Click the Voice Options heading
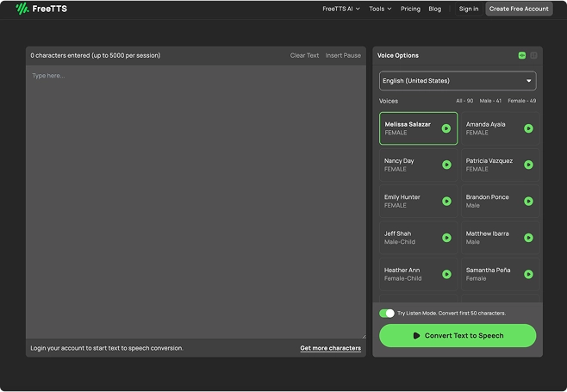Image resolution: width=567 pixels, height=392 pixels. pos(398,55)
